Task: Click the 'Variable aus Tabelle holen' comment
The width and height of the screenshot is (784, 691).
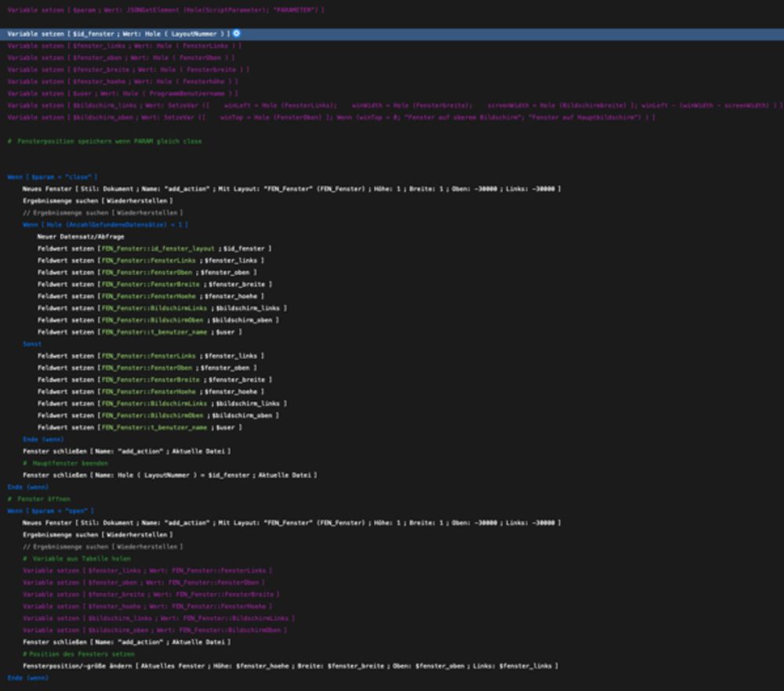Action: 77,559
